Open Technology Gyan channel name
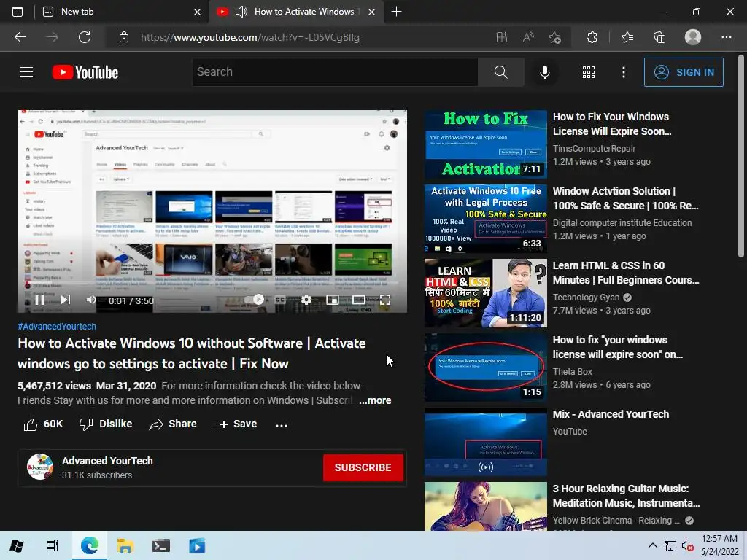 (x=586, y=297)
